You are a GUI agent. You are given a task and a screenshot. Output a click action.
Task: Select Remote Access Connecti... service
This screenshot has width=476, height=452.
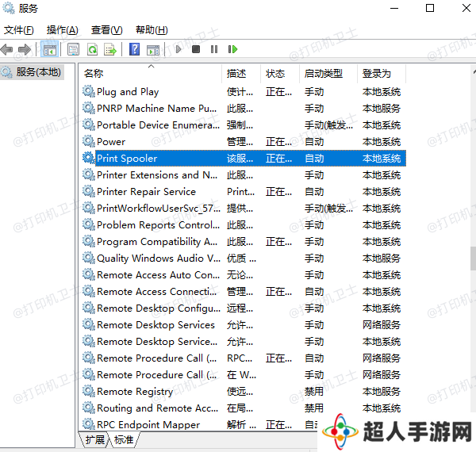click(x=244, y=292)
